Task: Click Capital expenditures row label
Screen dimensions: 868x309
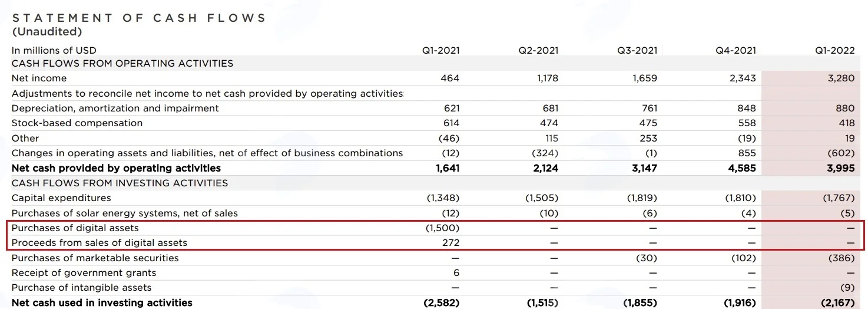Action: (x=61, y=198)
